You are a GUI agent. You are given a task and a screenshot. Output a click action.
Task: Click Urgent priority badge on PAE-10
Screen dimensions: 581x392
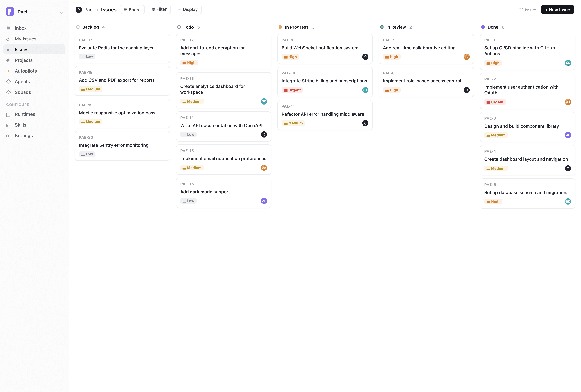292,90
